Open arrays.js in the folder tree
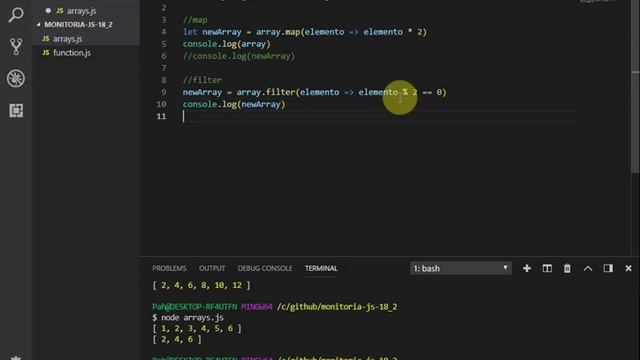Viewport: 640px width, 360px height. coord(67,39)
